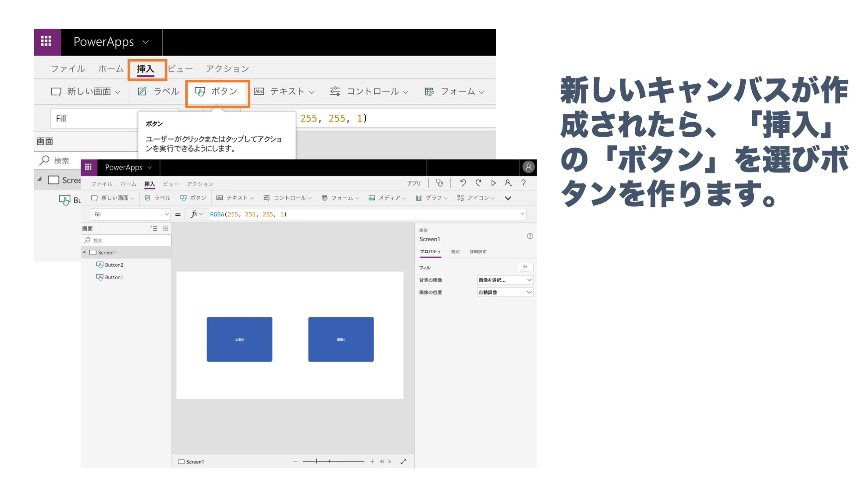
Task: Expand more insert options chevron
Action: pos(508,198)
